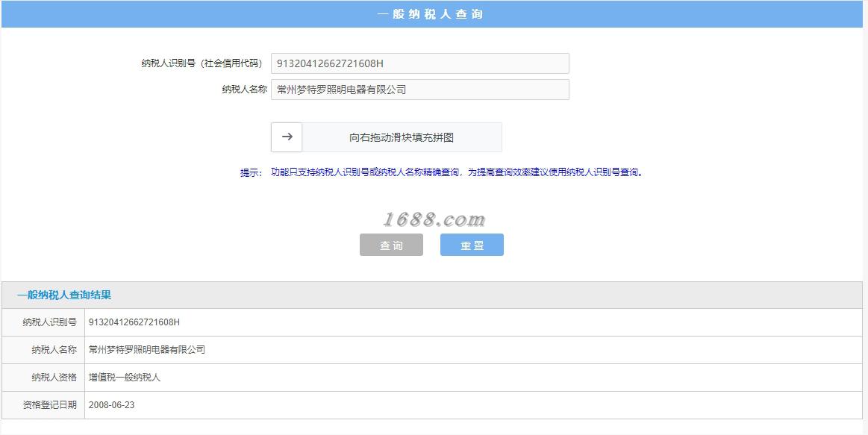
Task: Select result value 常州梦特罗照明电器有限公司 in table
Action: pos(147,350)
